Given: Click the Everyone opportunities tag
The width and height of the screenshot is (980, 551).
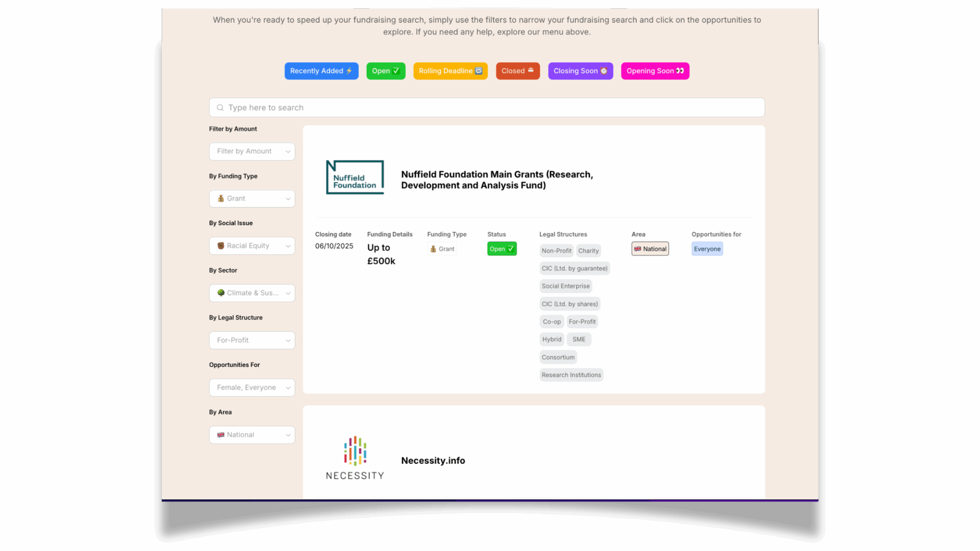Looking at the screenshot, I should [707, 249].
